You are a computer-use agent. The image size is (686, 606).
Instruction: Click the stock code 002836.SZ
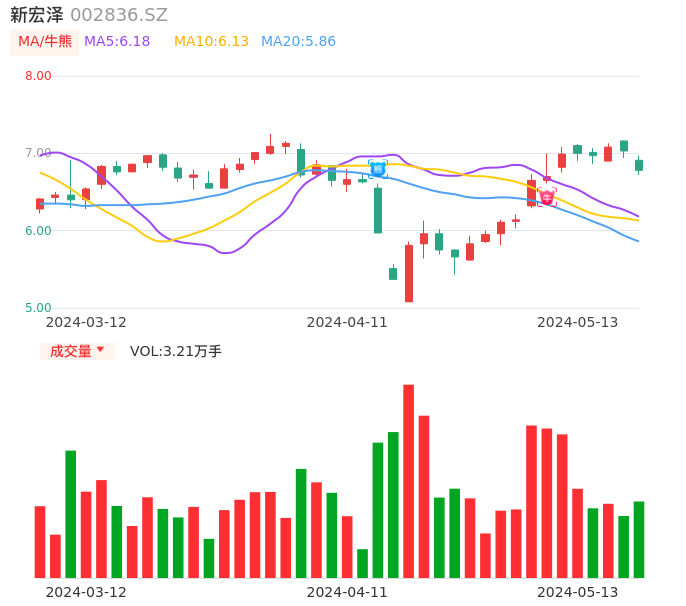click(119, 15)
